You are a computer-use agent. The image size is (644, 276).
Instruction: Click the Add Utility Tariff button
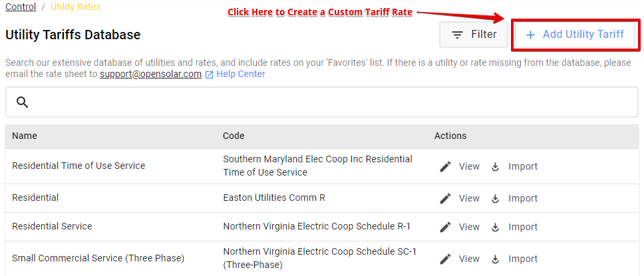pyautogui.click(x=575, y=35)
